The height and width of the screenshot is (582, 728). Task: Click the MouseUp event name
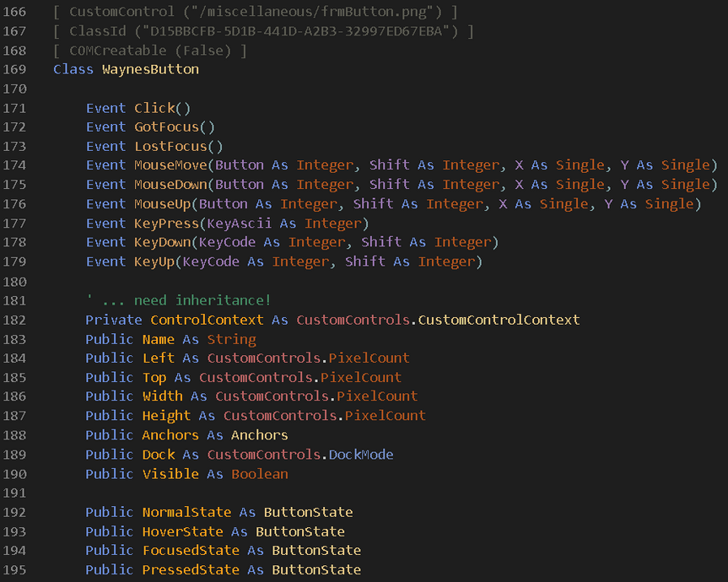coord(163,204)
